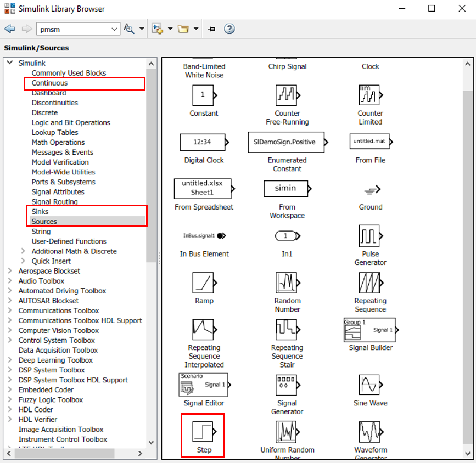Click the open folder icon
The height and width of the screenshot is (463, 476).
point(183,29)
